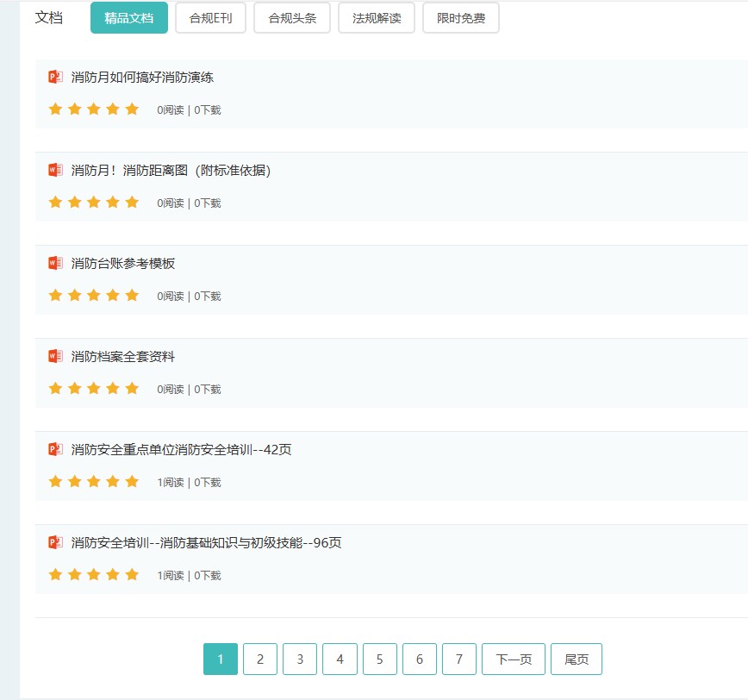
Task: Go to page 3
Action: pyautogui.click(x=300, y=659)
